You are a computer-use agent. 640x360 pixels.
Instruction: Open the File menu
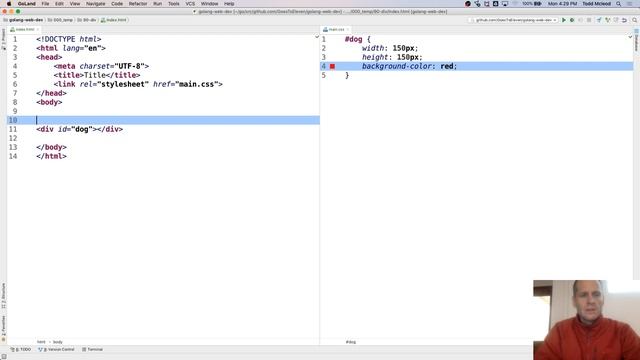[45, 4]
